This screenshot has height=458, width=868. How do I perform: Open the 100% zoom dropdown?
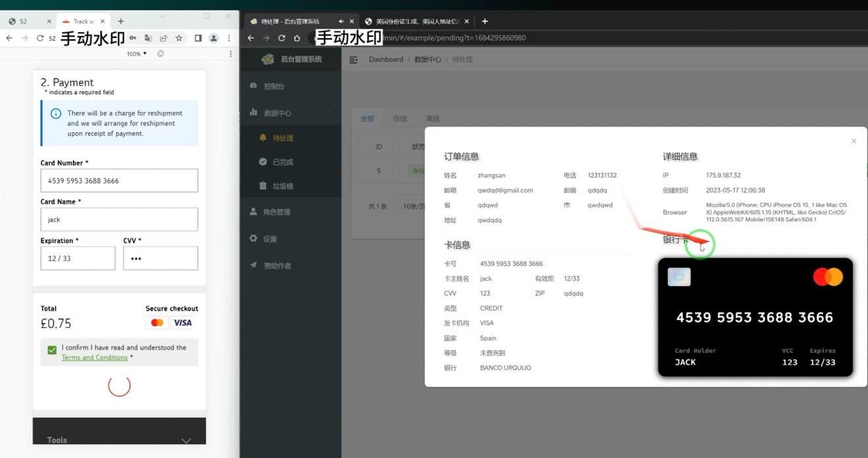pyautogui.click(x=137, y=54)
